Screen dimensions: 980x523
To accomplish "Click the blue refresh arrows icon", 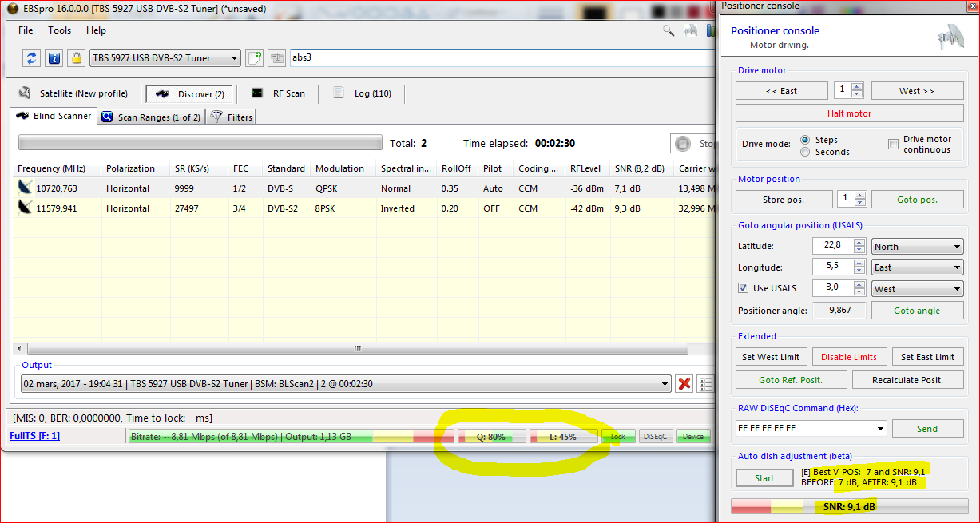I will click(x=32, y=57).
